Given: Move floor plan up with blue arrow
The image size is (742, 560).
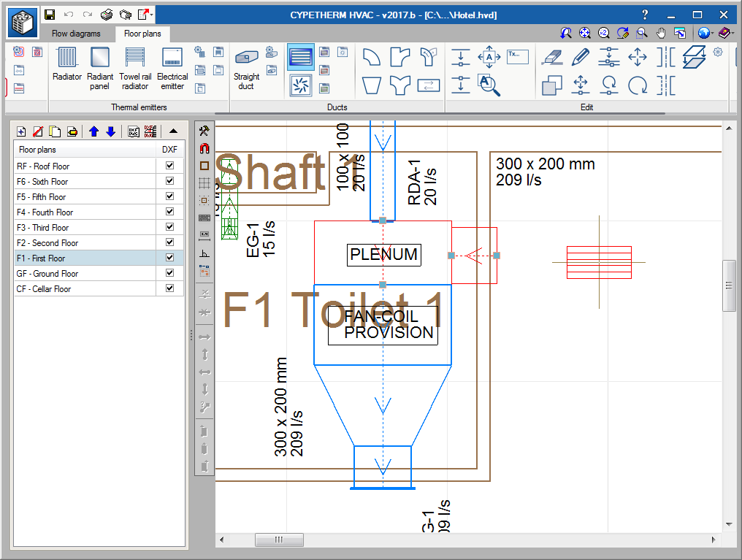Looking at the screenshot, I should [93, 131].
